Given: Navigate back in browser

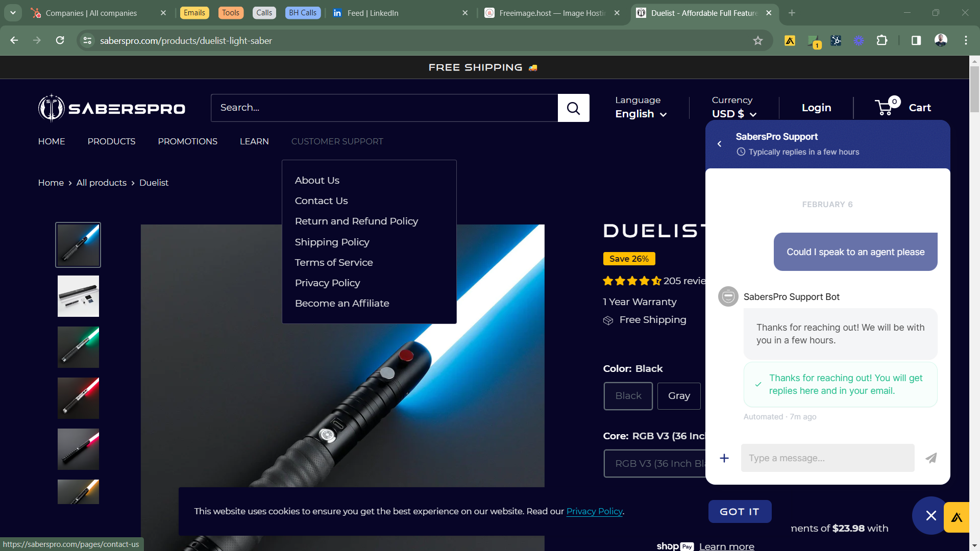Looking at the screenshot, I should pos(14,40).
